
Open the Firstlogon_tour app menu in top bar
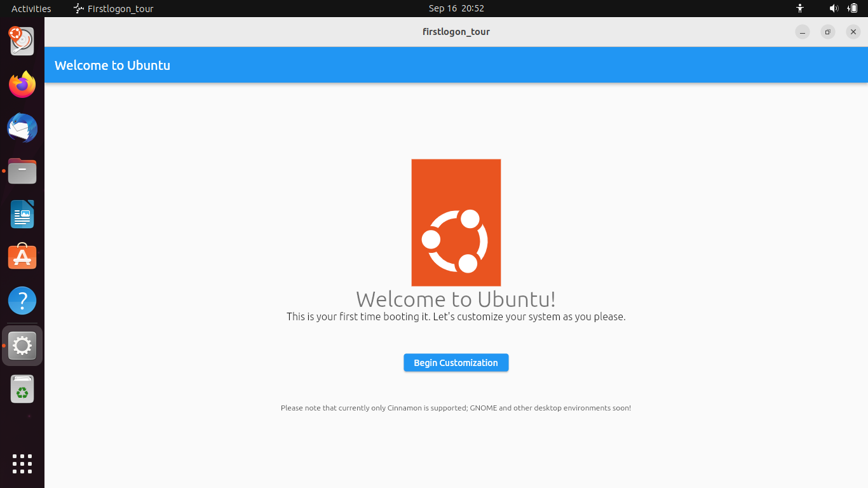114,8
